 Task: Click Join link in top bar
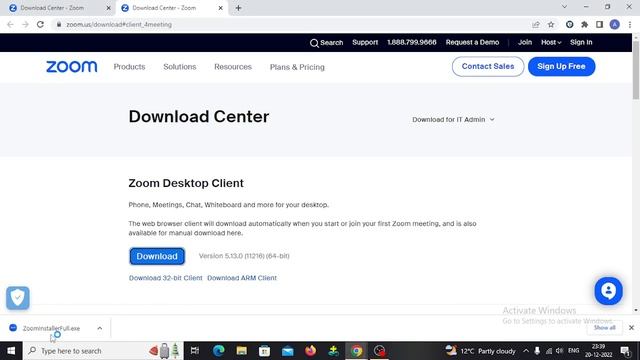pos(525,42)
